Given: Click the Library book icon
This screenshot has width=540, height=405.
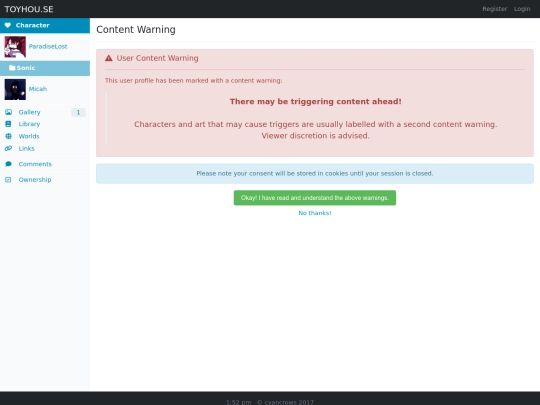Looking at the screenshot, I should pos(8,124).
